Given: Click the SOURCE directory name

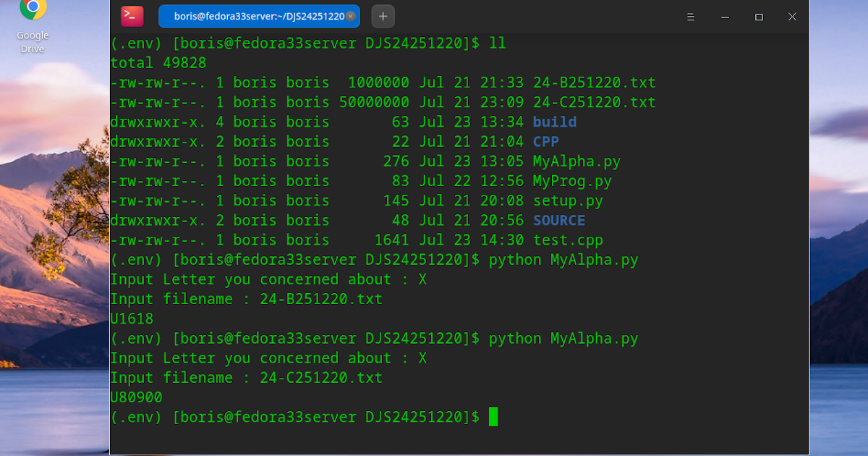Looking at the screenshot, I should 559,220.
